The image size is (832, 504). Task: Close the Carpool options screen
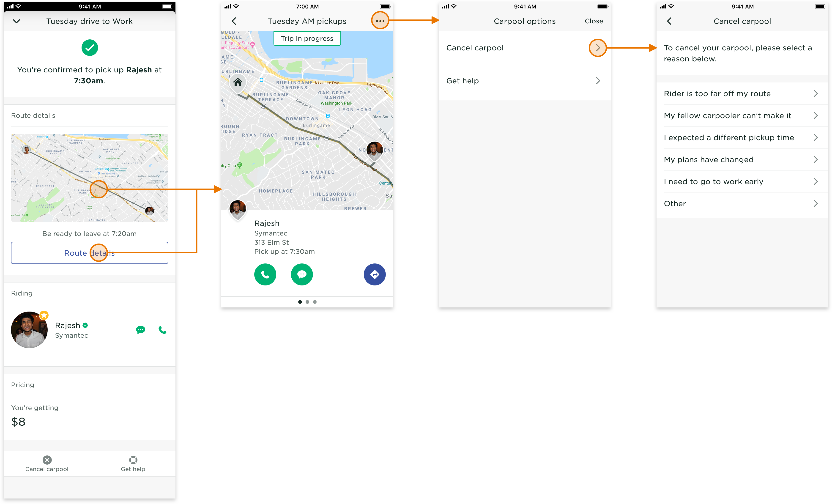(594, 21)
